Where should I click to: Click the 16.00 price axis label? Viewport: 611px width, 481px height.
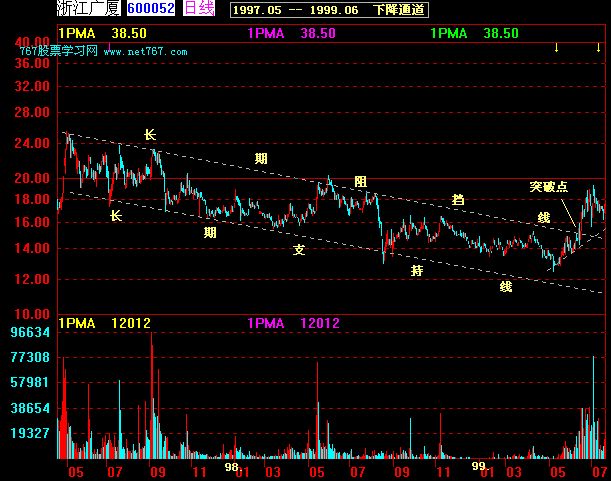click(x=32, y=223)
